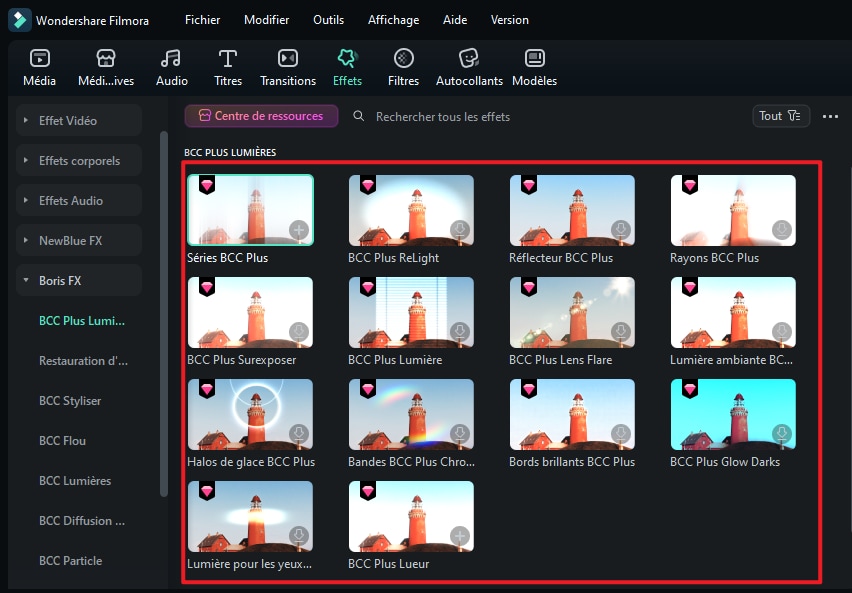Viewport: 852px width, 593px height.
Task: Select the BCC Plus ReLight thumbnail
Action: coord(411,210)
